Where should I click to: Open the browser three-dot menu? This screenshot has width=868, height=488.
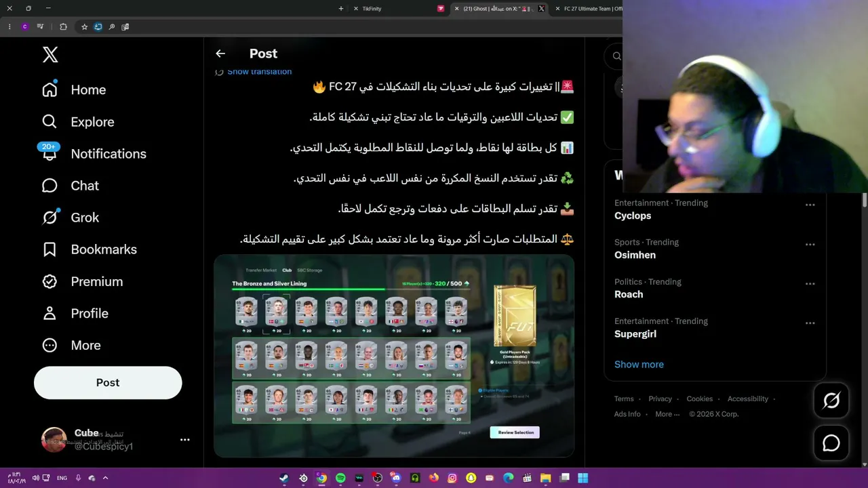pos(9,27)
